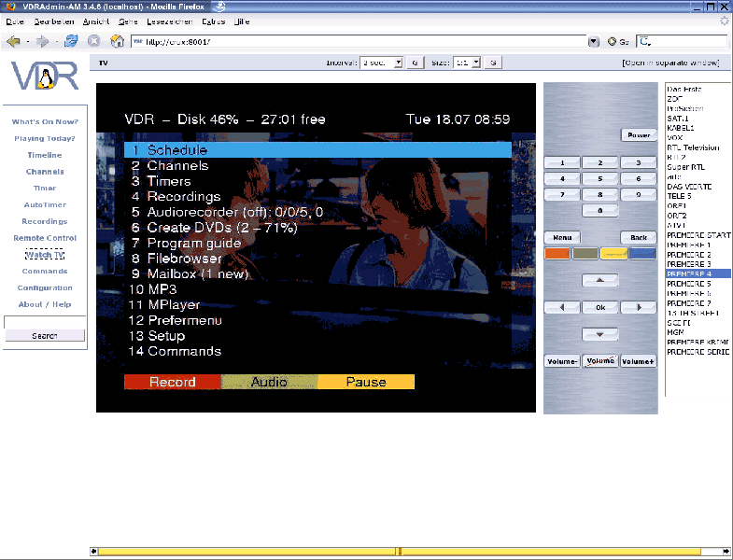
Task: Click the Search button in the sidebar
Action: tap(45, 336)
